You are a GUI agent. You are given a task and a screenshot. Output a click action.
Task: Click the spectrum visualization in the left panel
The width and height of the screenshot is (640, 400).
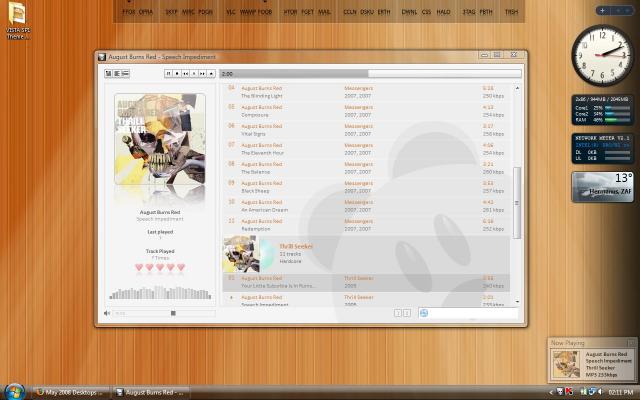coord(160,292)
